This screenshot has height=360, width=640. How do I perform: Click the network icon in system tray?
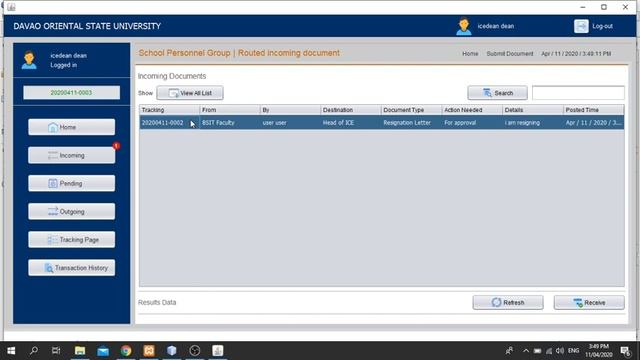pyautogui.click(x=549, y=351)
